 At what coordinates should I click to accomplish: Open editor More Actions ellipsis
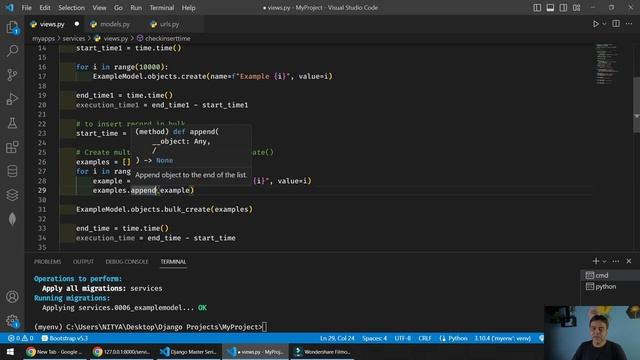pyautogui.click(x=629, y=24)
